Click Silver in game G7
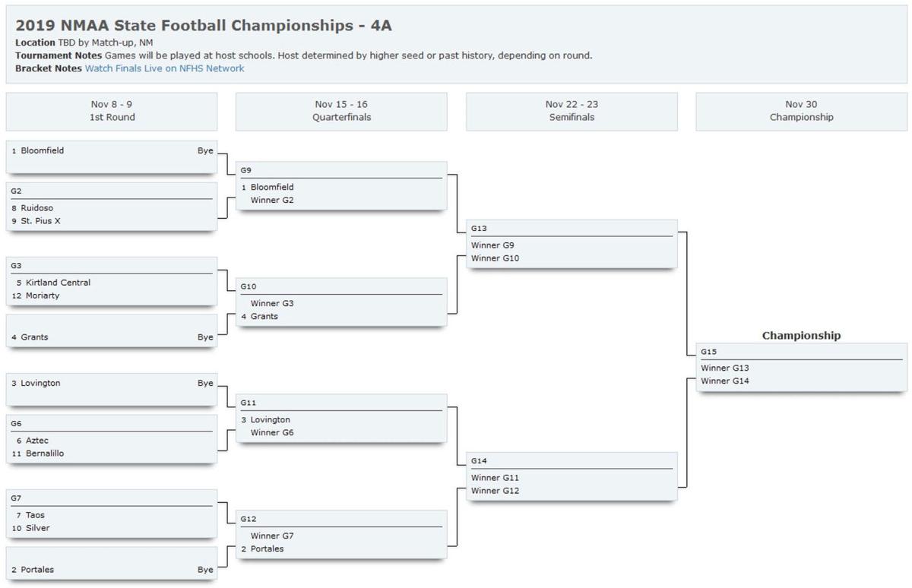 38,528
